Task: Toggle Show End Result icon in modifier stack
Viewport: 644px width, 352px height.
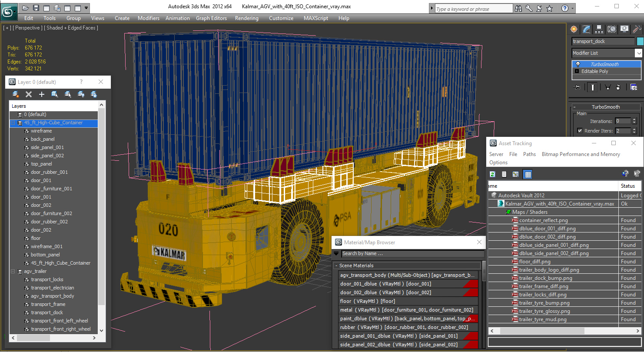Action: pos(593,87)
